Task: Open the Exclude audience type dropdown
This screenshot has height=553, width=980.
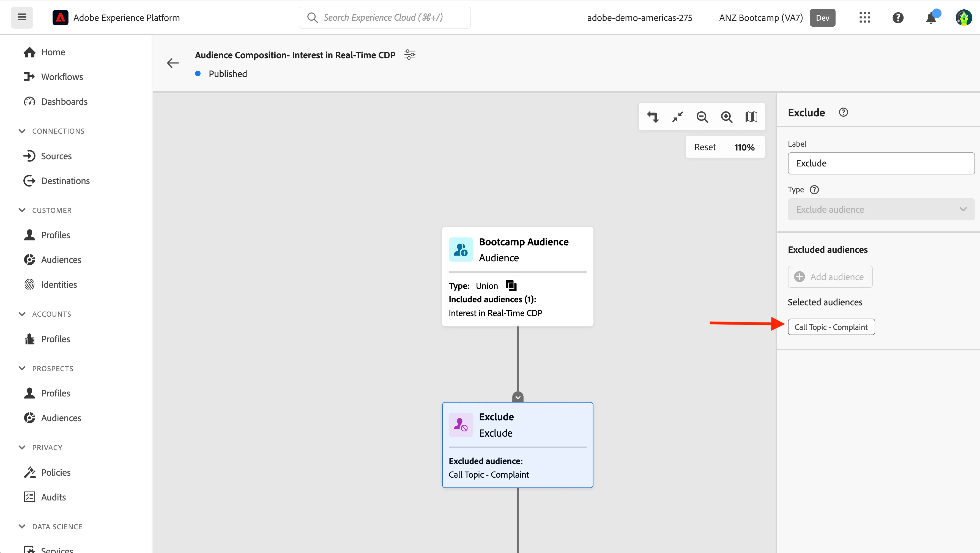Action: pyautogui.click(x=881, y=209)
